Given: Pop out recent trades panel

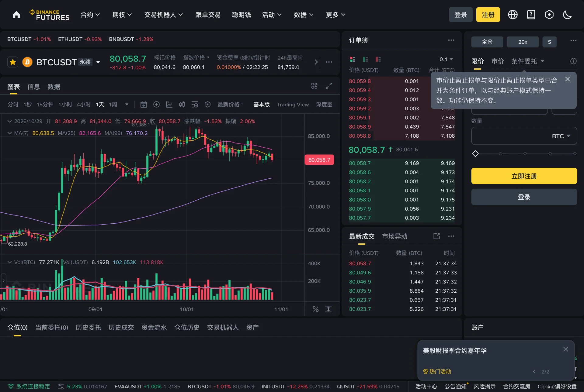Looking at the screenshot, I should coord(436,236).
